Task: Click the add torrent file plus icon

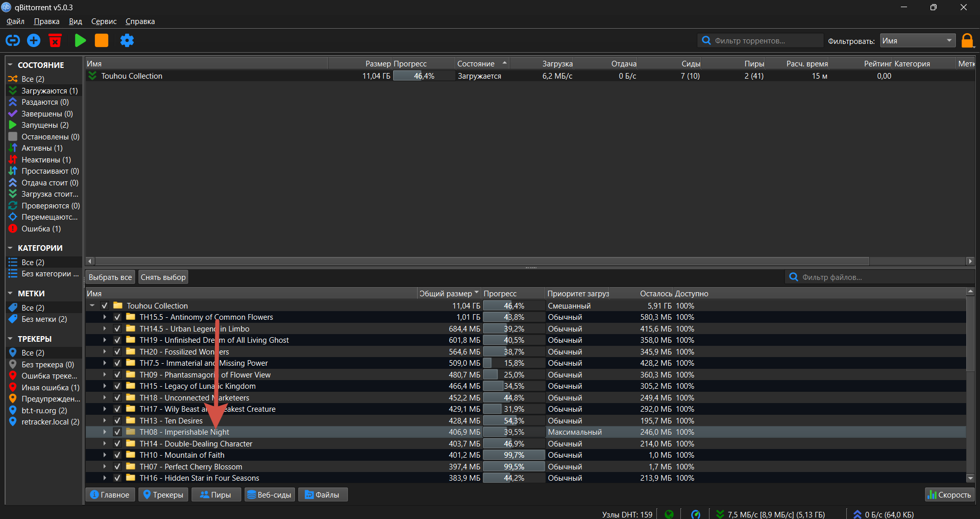Action: [34, 40]
